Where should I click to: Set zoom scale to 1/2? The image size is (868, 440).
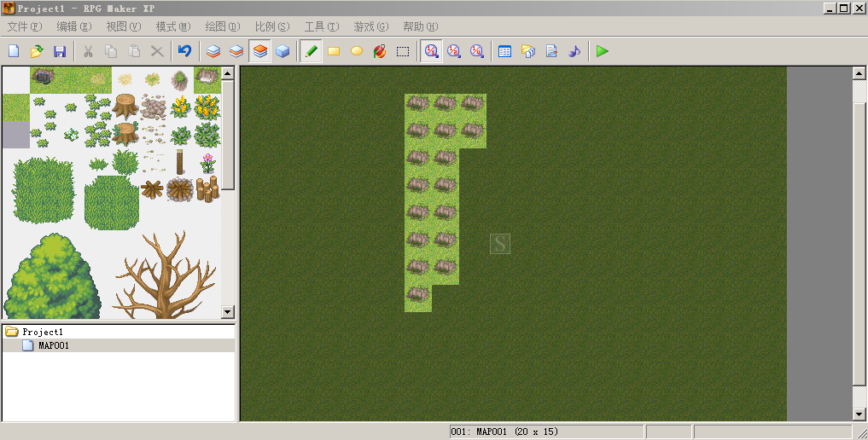pos(454,51)
